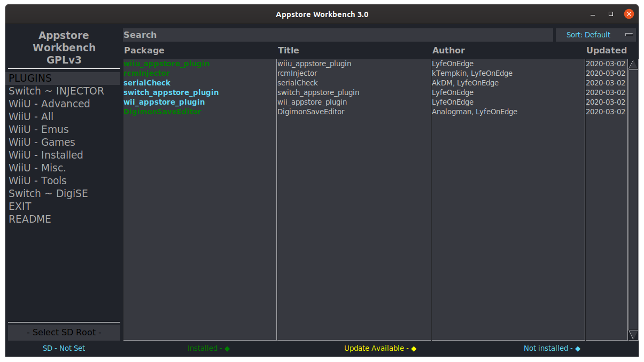Screen dimensions: 644x362
Task: Click author kTempkin, LyfeOnEdge
Action: coord(472,73)
